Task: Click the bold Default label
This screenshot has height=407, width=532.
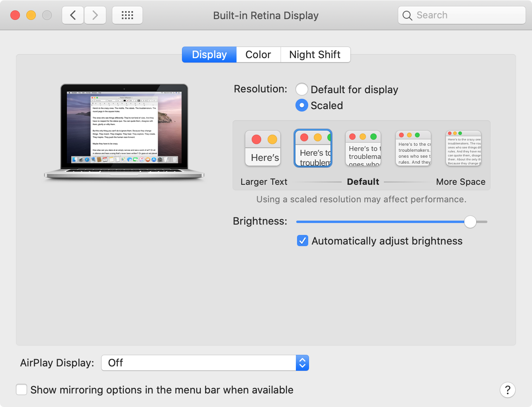Action: tap(363, 182)
